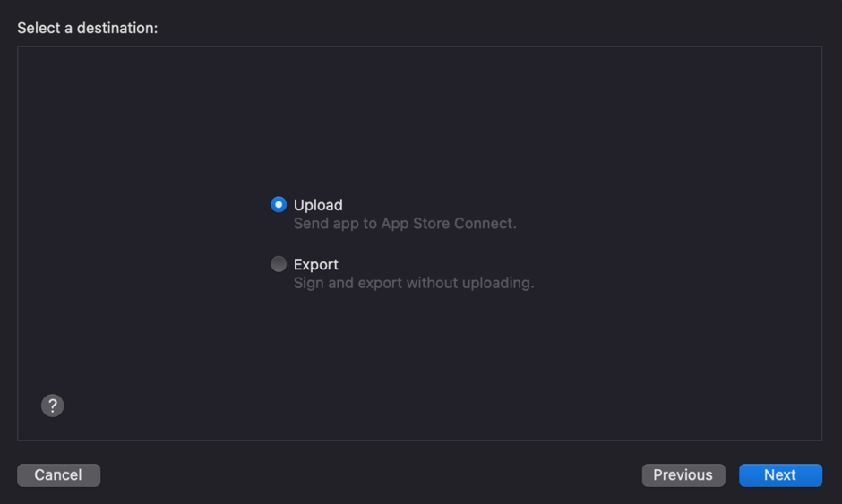Select the Export radio button
842x504 pixels.
pos(279,264)
